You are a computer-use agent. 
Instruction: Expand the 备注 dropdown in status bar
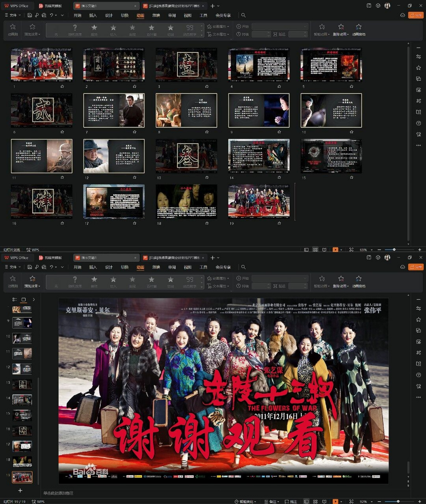[278, 502]
